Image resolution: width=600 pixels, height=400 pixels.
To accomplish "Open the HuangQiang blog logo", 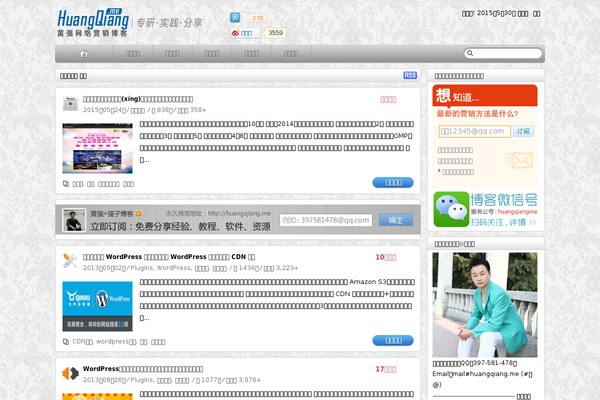I will 93,23.
